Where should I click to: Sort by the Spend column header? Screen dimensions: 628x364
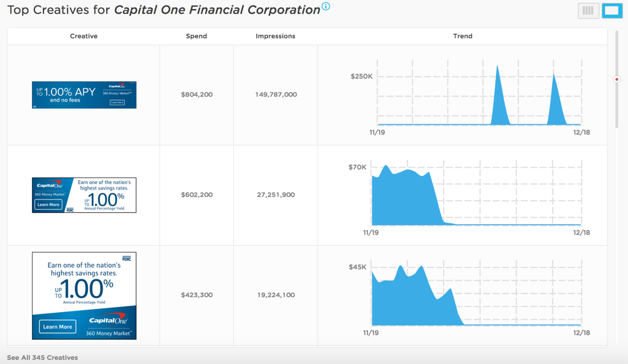pos(196,36)
